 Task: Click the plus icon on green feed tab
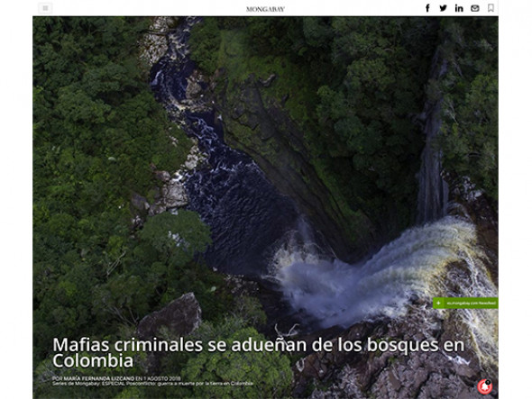438,303
